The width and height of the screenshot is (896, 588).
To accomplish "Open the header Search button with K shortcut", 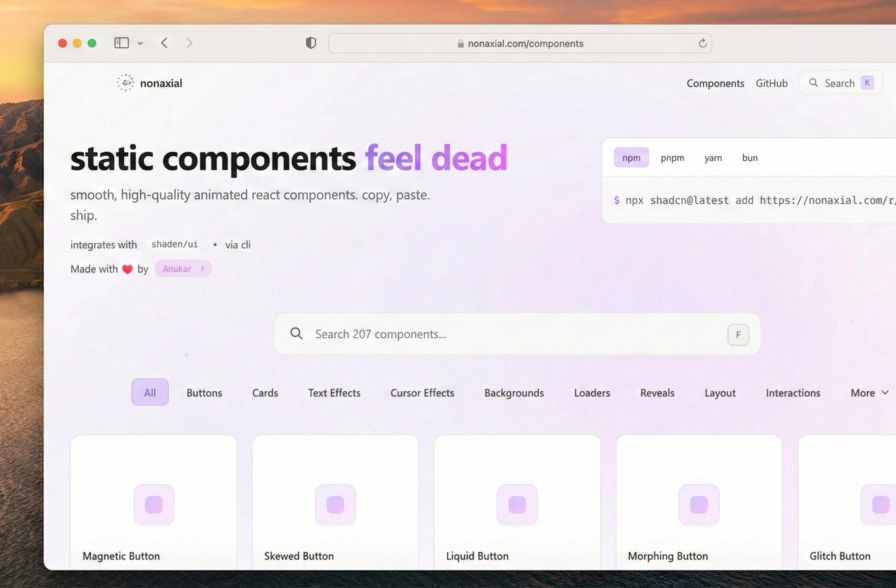I will 840,83.
